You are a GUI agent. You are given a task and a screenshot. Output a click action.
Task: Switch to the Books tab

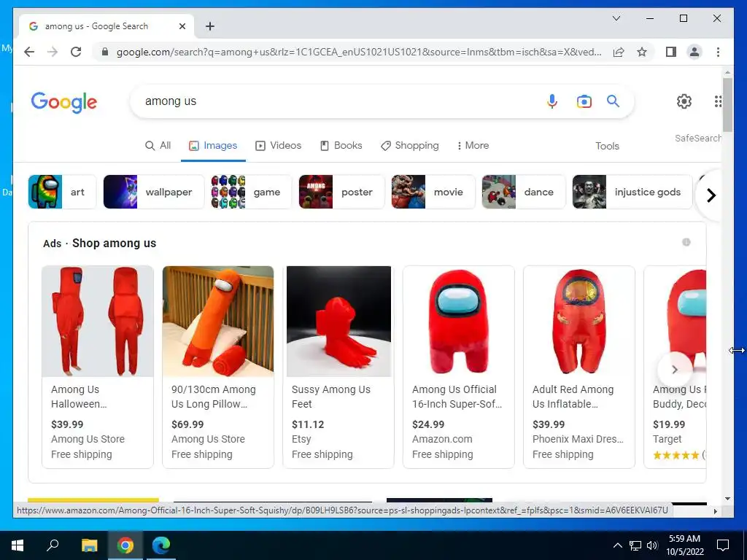[x=341, y=145]
